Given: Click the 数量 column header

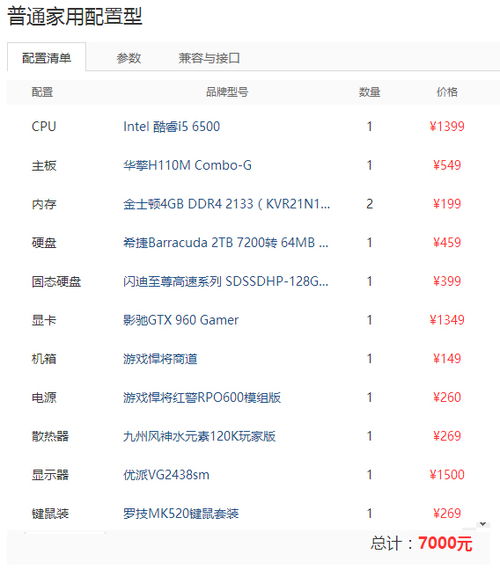Looking at the screenshot, I should [370, 92].
